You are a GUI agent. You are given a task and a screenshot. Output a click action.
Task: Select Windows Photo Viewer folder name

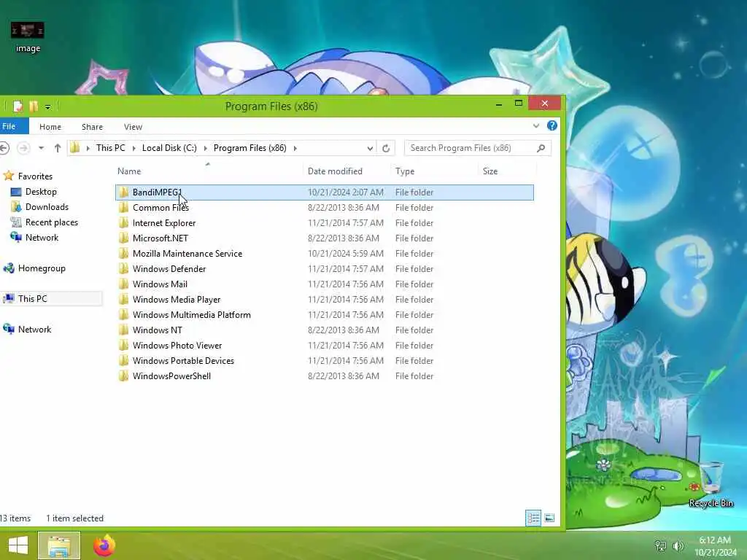click(x=177, y=346)
